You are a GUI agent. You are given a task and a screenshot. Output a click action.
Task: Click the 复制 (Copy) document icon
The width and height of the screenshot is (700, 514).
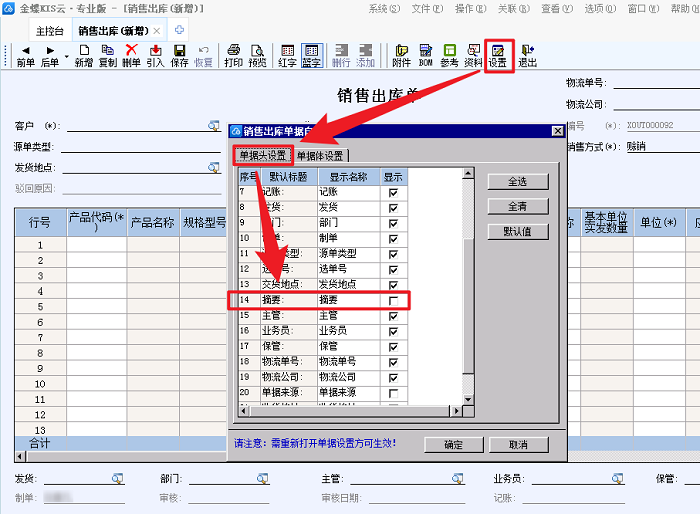108,54
